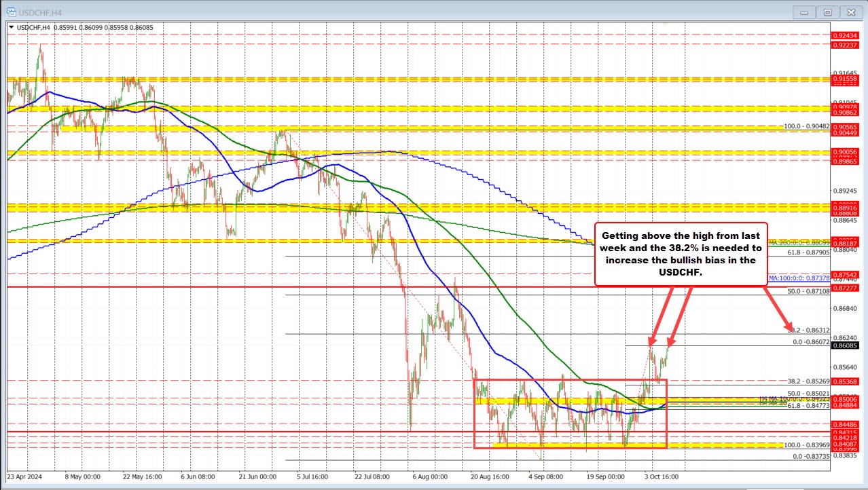Select the 0.84884 price level label
The width and height of the screenshot is (868, 490).
846,406
